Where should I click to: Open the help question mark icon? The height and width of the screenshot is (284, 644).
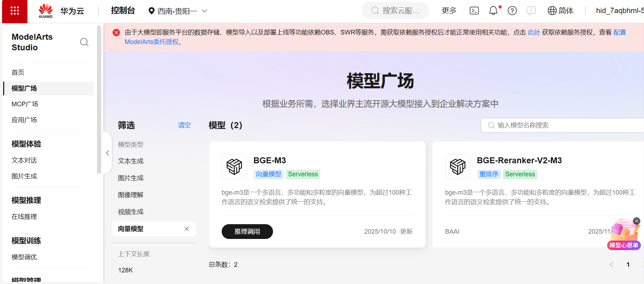point(512,11)
